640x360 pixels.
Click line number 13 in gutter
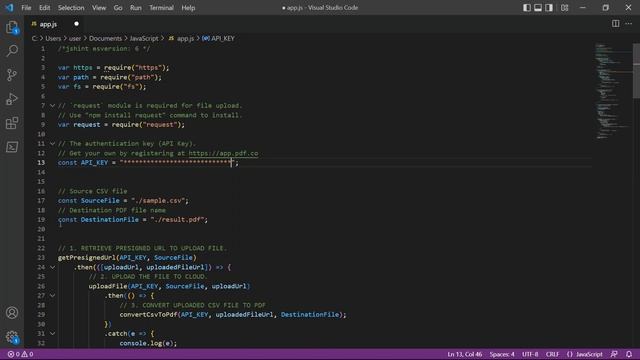point(41,163)
